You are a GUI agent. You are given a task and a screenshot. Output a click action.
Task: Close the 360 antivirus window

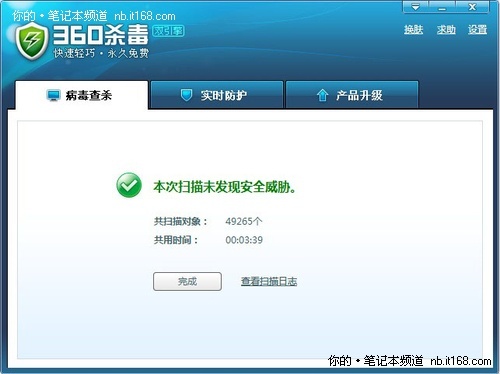[x=472, y=7]
